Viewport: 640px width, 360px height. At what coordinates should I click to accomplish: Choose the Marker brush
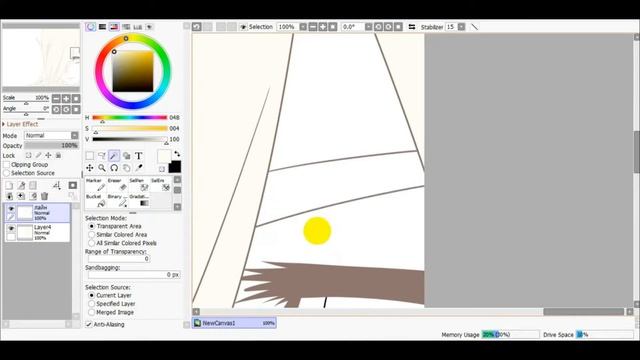pyautogui.click(x=96, y=184)
